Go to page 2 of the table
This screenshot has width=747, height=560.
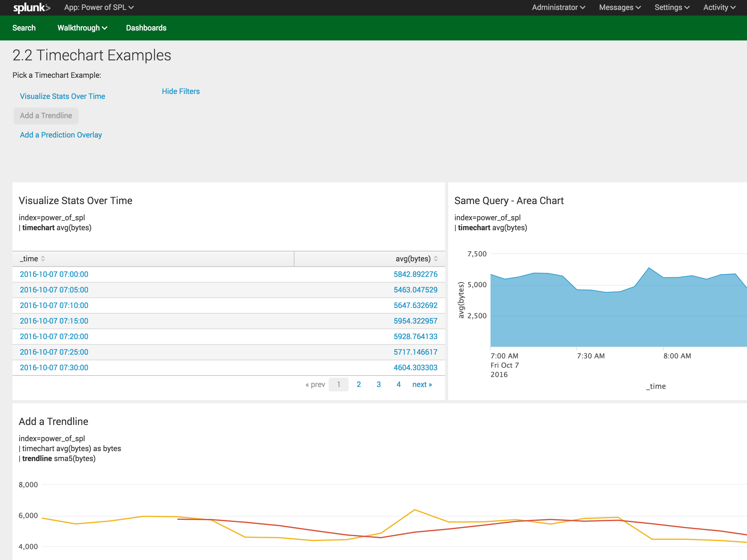pos(359,385)
